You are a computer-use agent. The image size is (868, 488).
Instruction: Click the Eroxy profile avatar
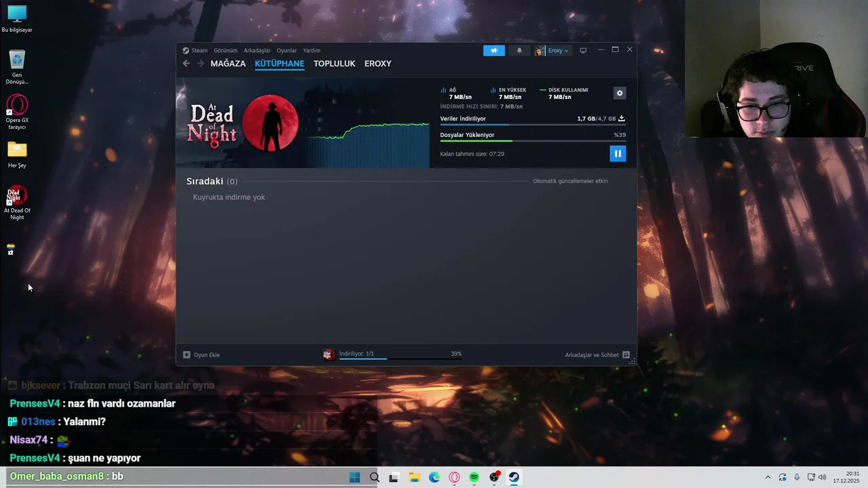[x=540, y=50]
